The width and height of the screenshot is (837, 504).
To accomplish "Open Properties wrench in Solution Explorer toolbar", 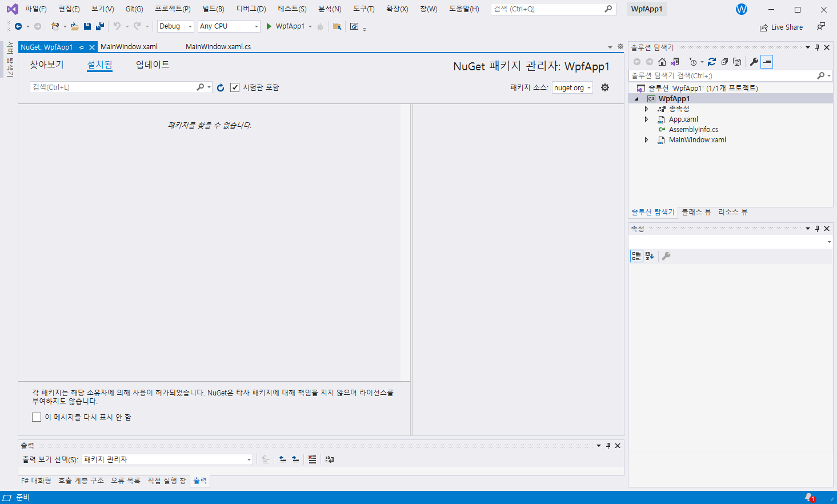I will [x=754, y=62].
